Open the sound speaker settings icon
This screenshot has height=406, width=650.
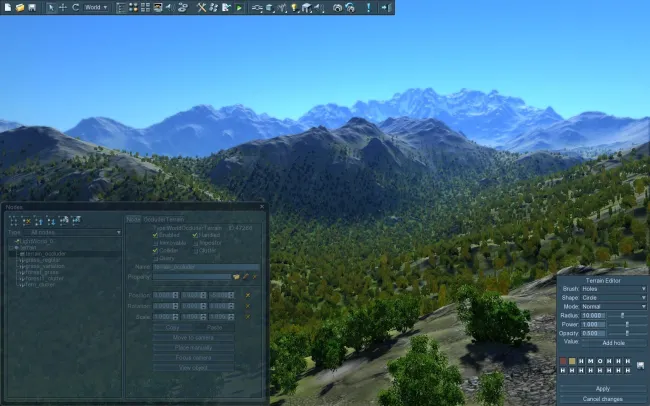(x=170, y=7)
